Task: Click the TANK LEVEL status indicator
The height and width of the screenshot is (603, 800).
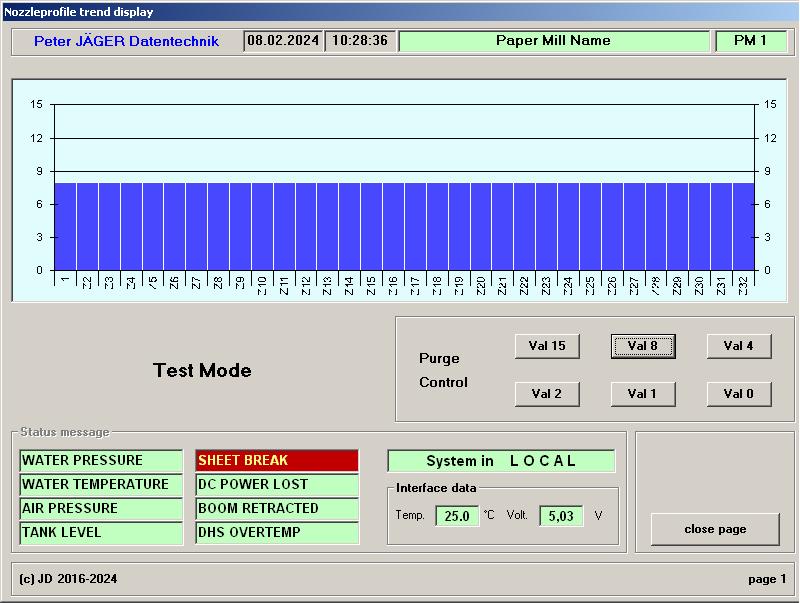Action: 101,533
